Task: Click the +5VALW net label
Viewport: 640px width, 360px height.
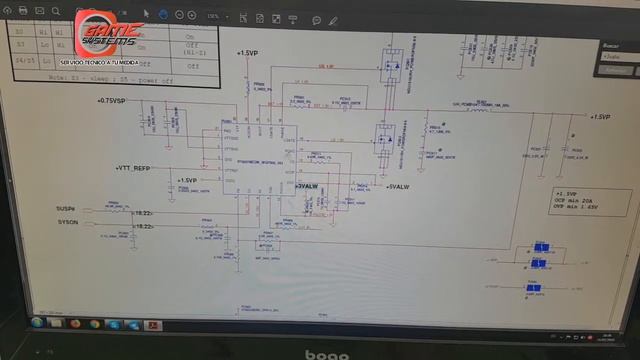Action: [397, 187]
